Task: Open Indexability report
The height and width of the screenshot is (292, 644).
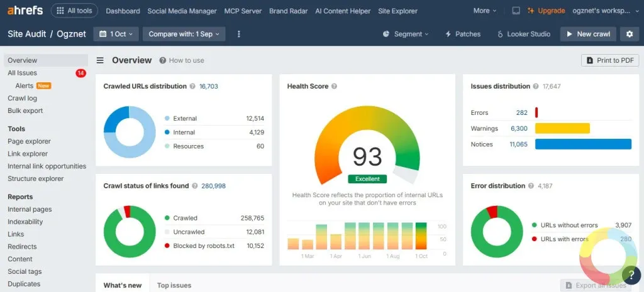Action: click(x=25, y=222)
